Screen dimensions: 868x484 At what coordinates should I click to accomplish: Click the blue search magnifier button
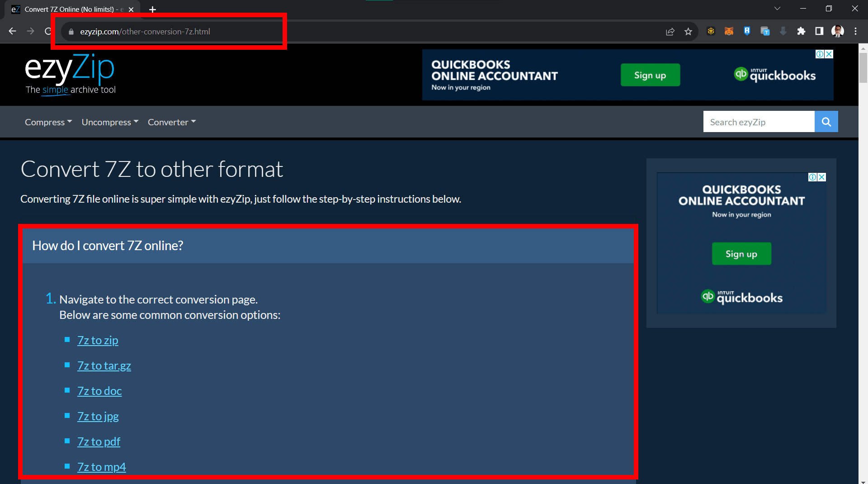tap(826, 121)
